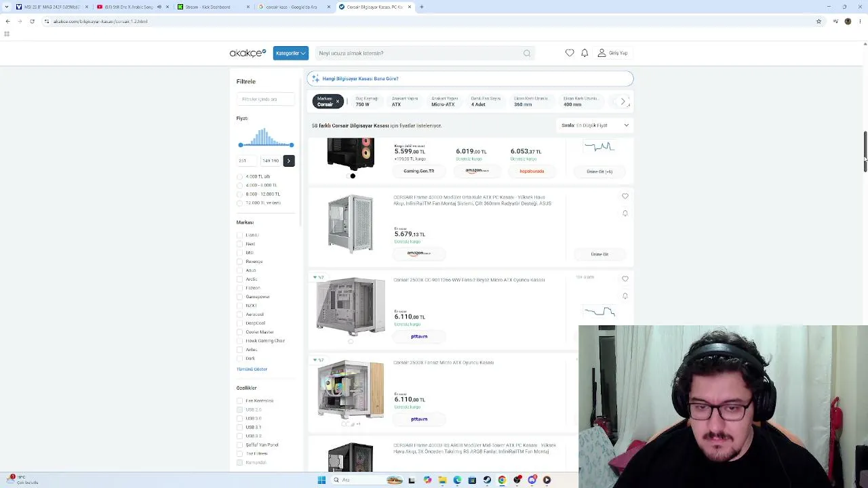Expand brands with 'Tümünü Göster' link
The image size is (868, 488).
252,369
